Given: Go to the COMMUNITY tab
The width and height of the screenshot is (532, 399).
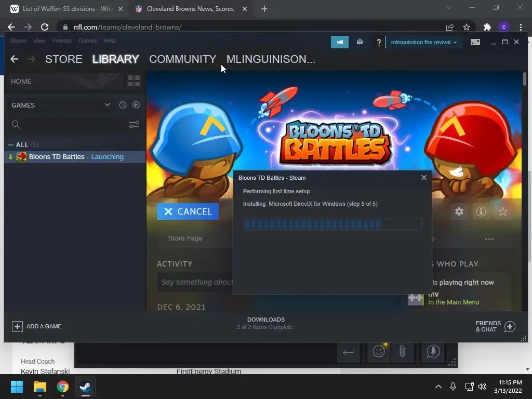Looking at the screenshot, I should coord(182,59).
